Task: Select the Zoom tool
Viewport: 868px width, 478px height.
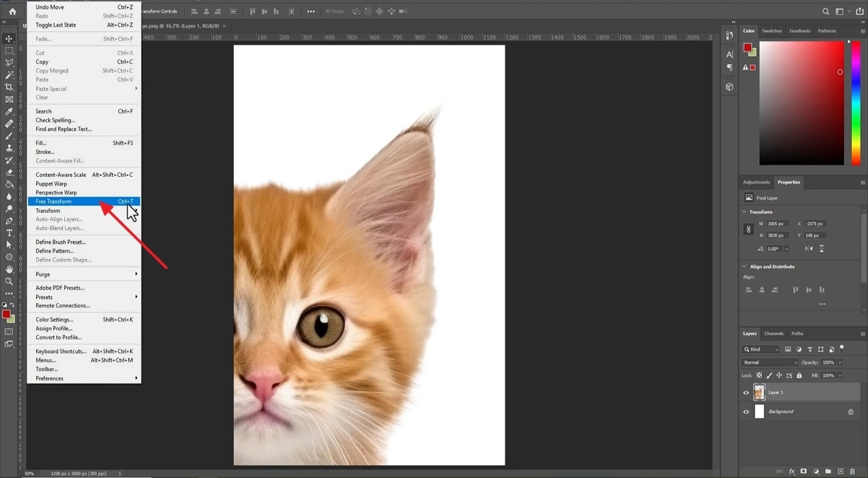Action: (x=9, y=281)
